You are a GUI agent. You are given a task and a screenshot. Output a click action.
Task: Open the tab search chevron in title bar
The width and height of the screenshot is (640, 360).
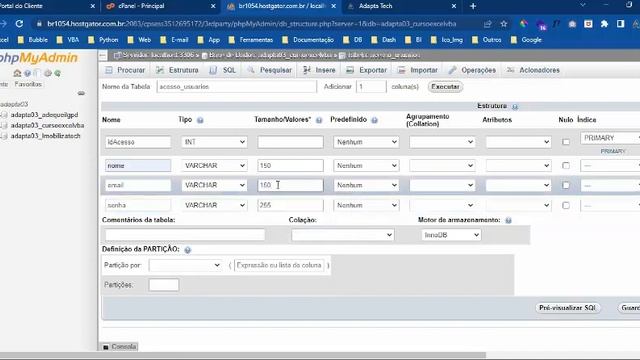[x=583, y=5]
